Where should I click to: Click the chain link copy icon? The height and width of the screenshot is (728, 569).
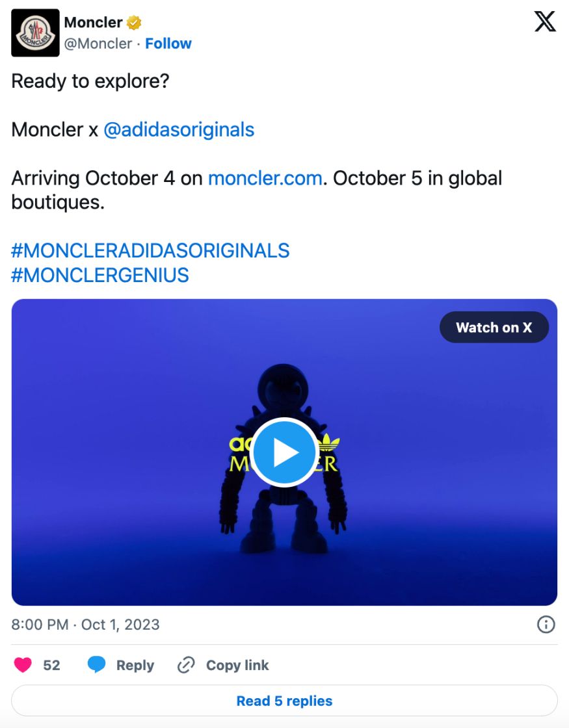tap(186, 665)
